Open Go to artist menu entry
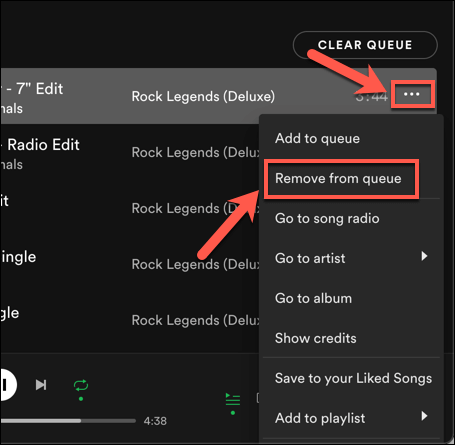The image size is (455, 445). pyautogui.click(x=310, y=258)
